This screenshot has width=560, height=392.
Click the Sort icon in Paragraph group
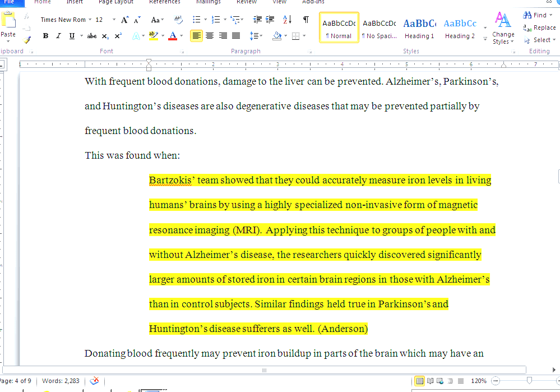(286, 19)
